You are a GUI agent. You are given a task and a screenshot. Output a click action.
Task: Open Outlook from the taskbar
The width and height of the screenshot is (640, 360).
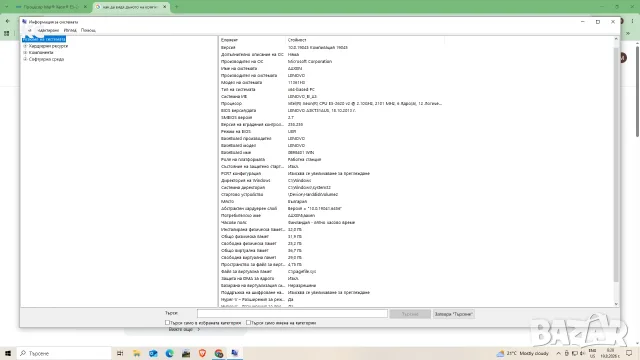[153, 353]
